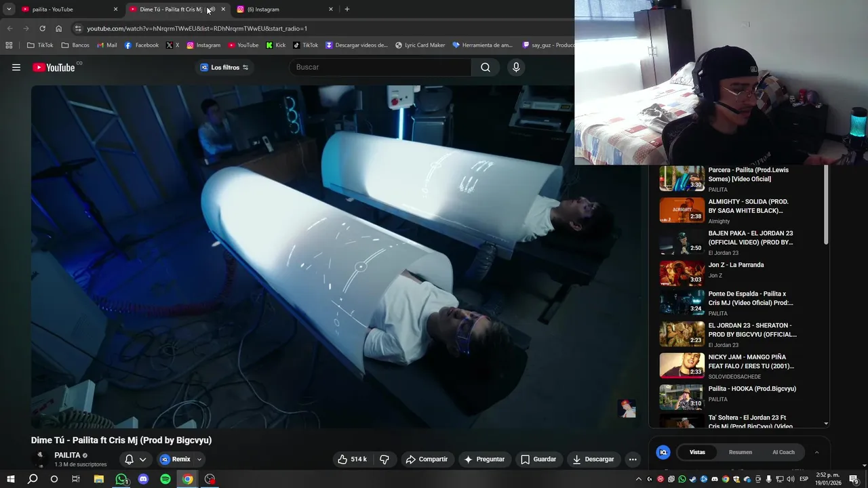This screenshot has width=868, height=488.
Task: Click the Preguntar button
Action: tap(484, 459)
